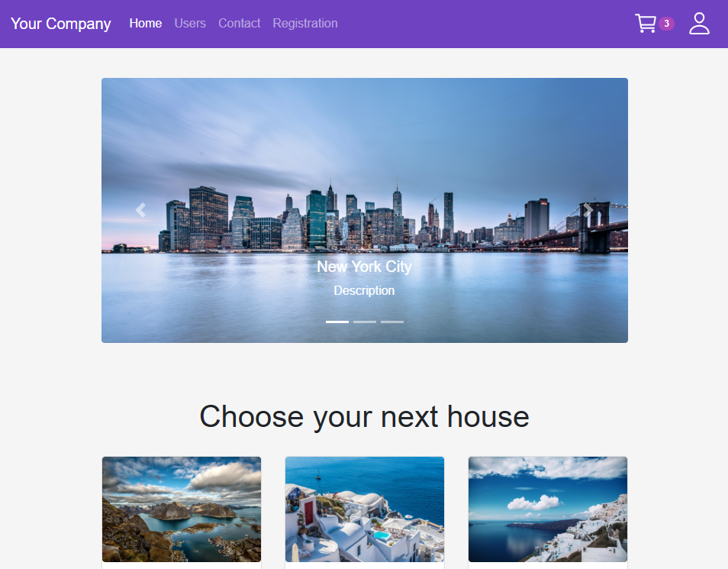Select the first carousel indicator
Image resolution: width=728 pixels, height=569 pixels.
coord(337,322)
